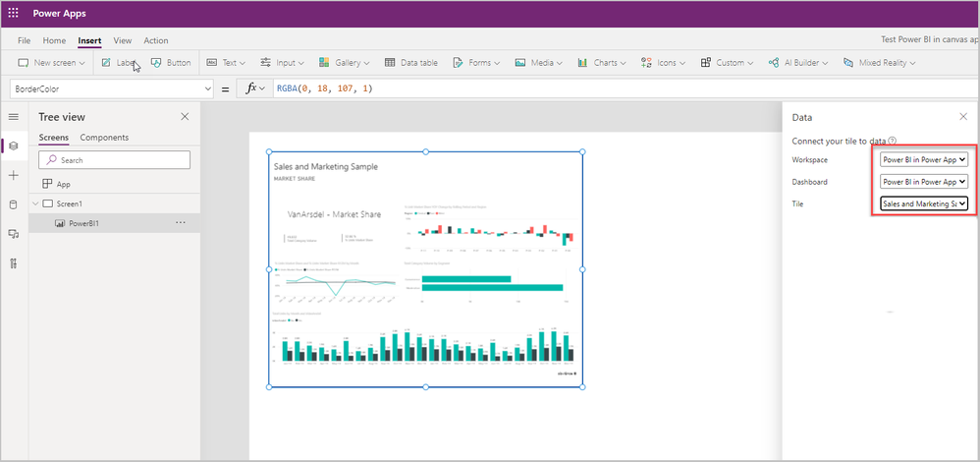Open the Action tab
Viewport: 980px width, 462px height.
click(155, 40)
